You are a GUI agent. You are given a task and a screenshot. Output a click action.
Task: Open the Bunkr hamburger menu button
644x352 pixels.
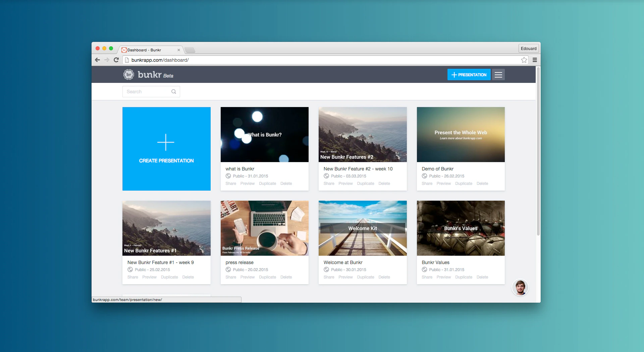[498, 74]
